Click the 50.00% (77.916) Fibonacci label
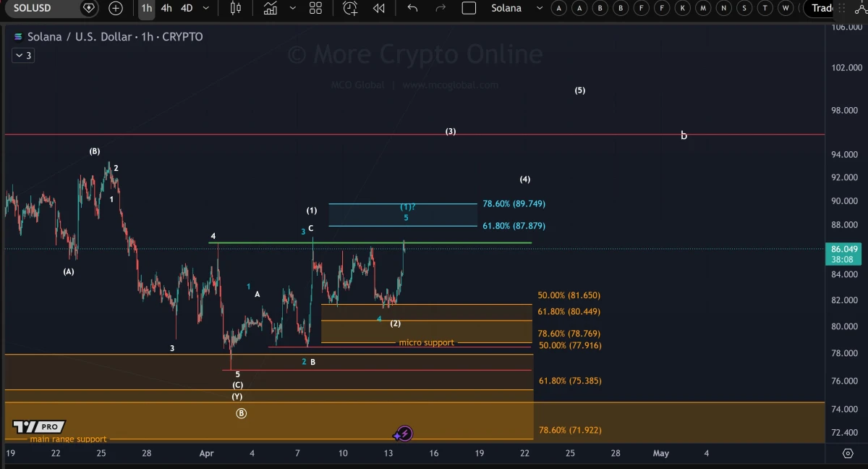This screenshot has height=469, width=868. 569,345
